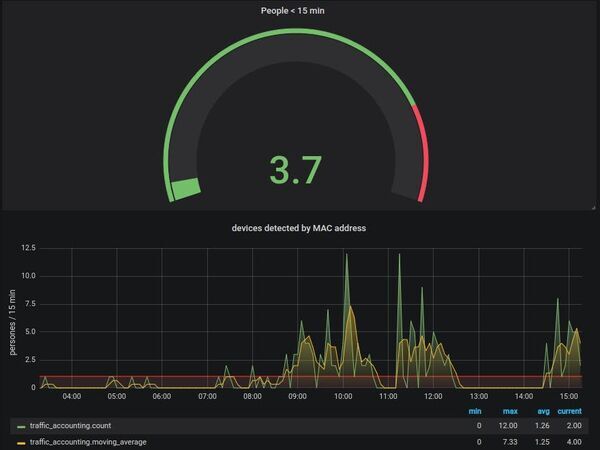Click the 3.7 gauge value

[x=297, y=169]
